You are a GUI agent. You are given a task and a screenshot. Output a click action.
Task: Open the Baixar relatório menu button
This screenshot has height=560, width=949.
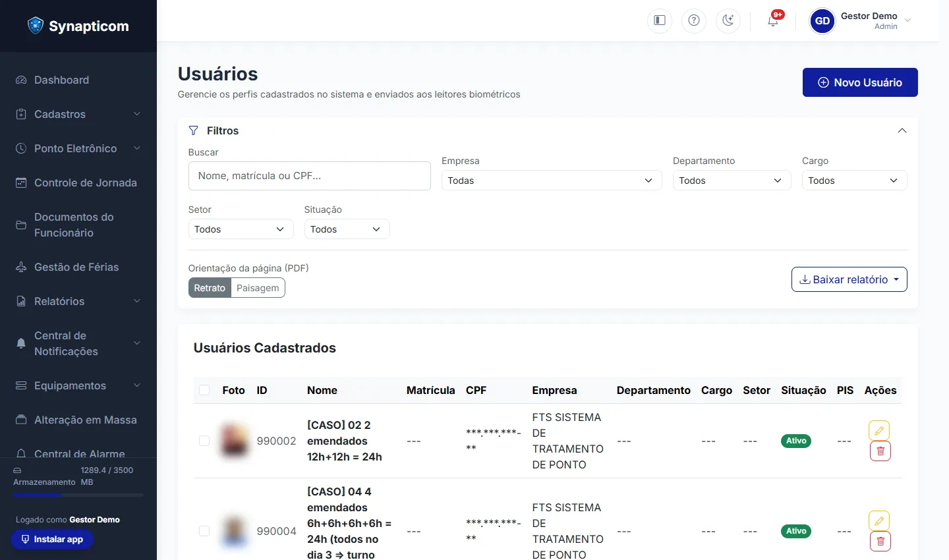(849, 279)
